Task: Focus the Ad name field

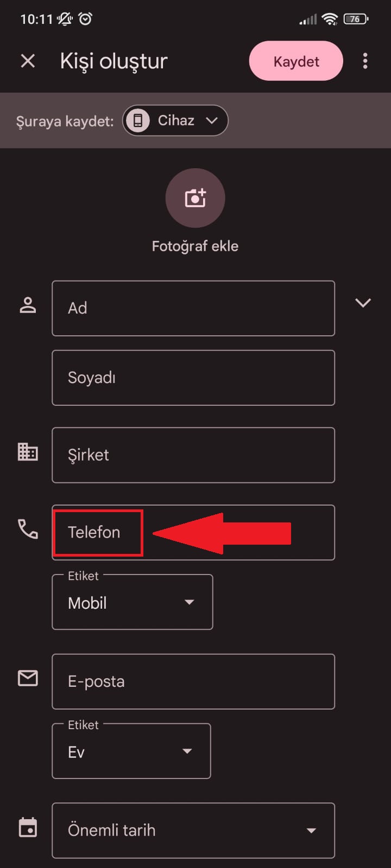Action: coord(193,308)
